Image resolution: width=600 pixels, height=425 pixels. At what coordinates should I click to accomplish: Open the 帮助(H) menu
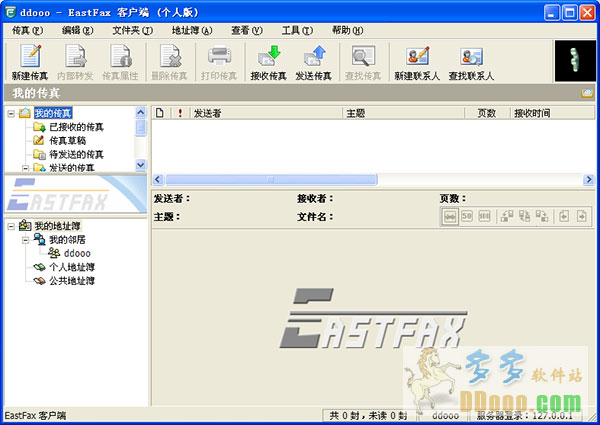(347, 30)
